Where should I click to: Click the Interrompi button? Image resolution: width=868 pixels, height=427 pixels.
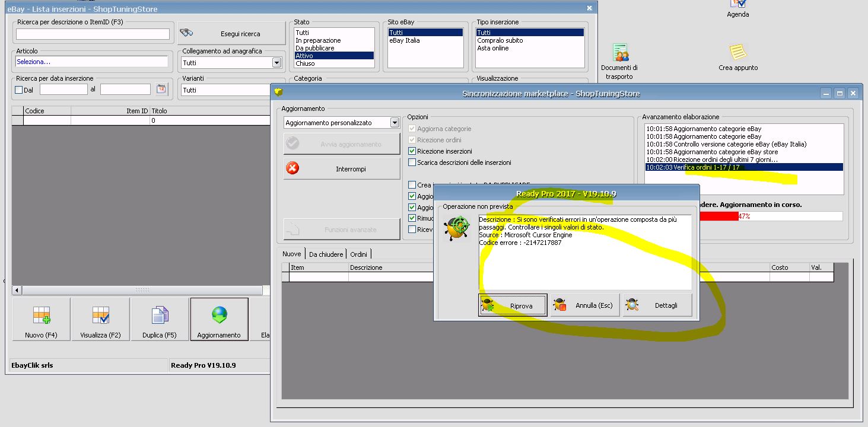342,168
